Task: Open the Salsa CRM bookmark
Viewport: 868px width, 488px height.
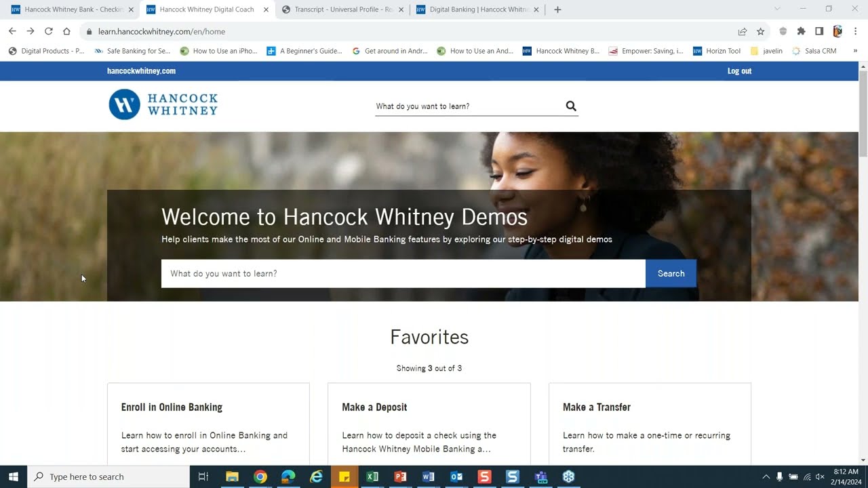Action: [x=814, y=51]
